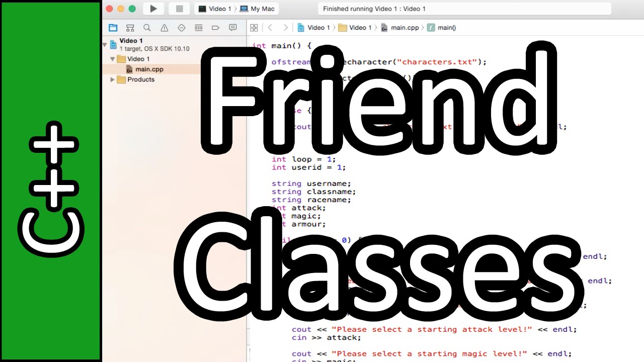The width and height of the screenshot is (644, 362).
Task: Collapse the Video 1 folder group
Action: point(113,59)
